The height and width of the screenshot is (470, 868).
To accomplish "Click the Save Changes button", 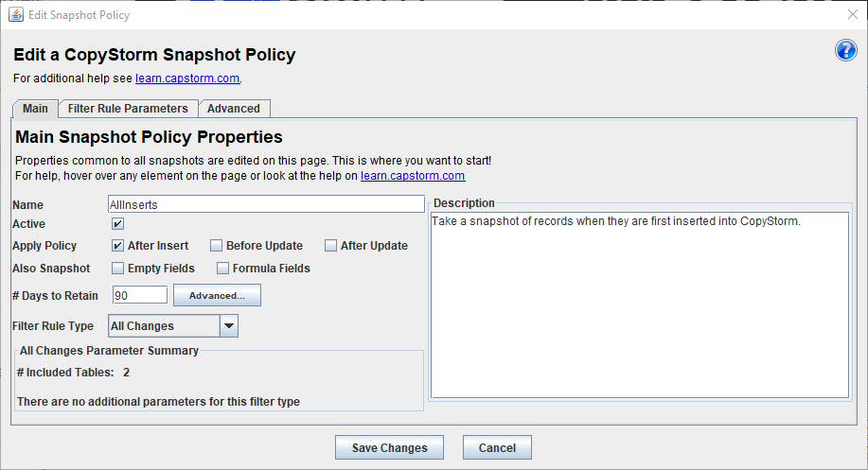I will pos(389,447).
